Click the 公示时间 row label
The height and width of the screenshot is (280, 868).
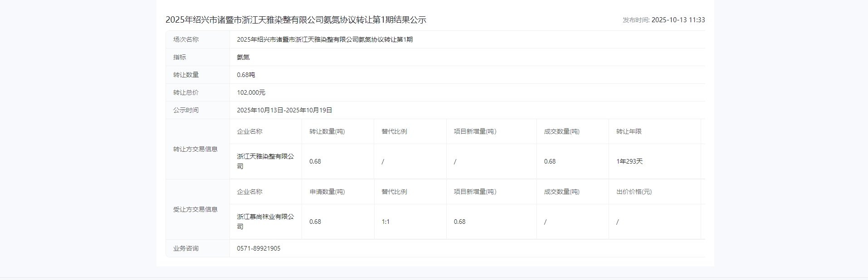186,110
